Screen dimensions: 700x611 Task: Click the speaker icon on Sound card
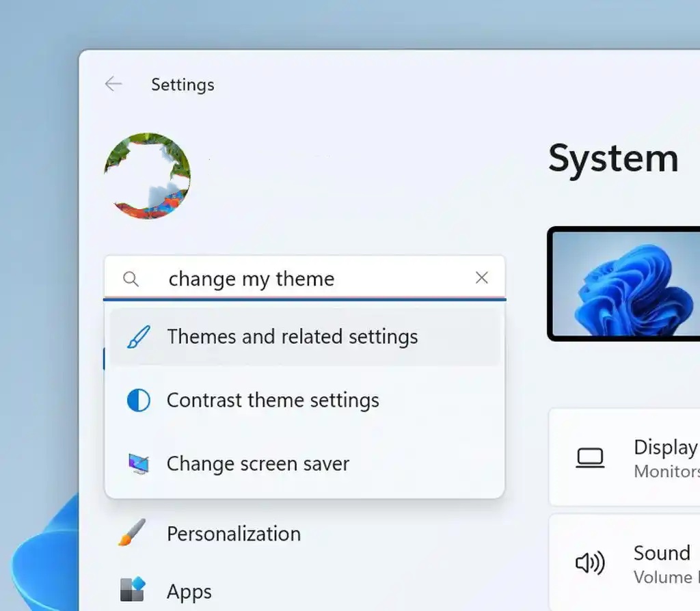point(589,563)
